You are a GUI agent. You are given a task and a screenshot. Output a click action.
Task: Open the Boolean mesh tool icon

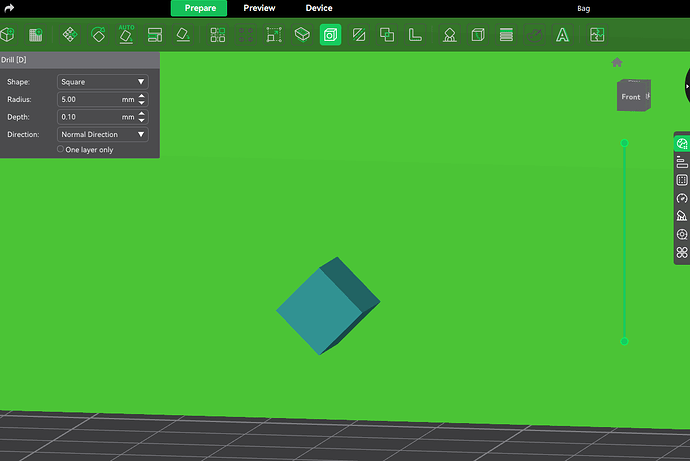coord(387,35)
